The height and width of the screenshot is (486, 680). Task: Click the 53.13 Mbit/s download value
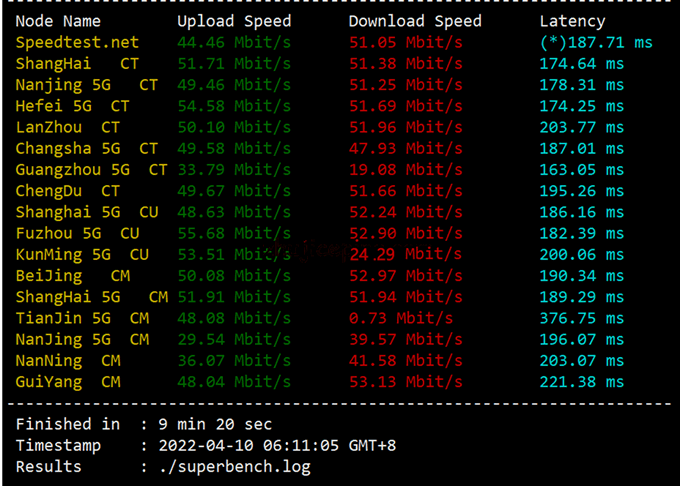[405, 381]
